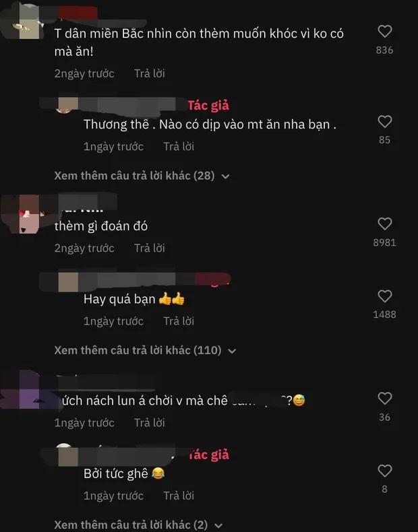The width and height of the screenshot is (418, 532).
Task: Reply to the 'ức nách lun' comment
Action: 150,423
